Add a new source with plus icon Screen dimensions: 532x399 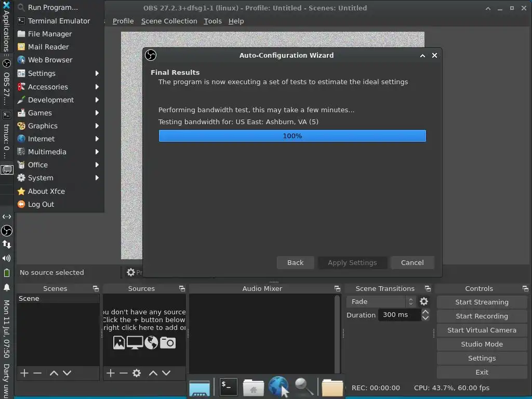coord(110,373)
